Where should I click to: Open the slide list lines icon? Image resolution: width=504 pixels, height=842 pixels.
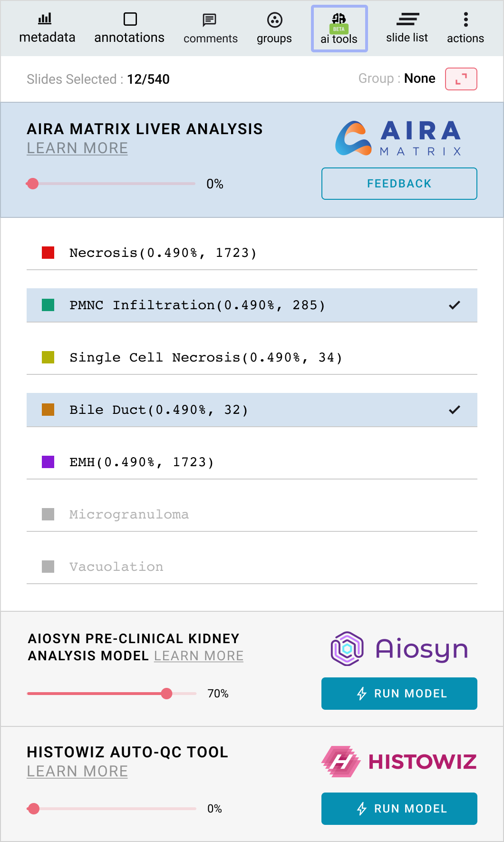point(407,19)
